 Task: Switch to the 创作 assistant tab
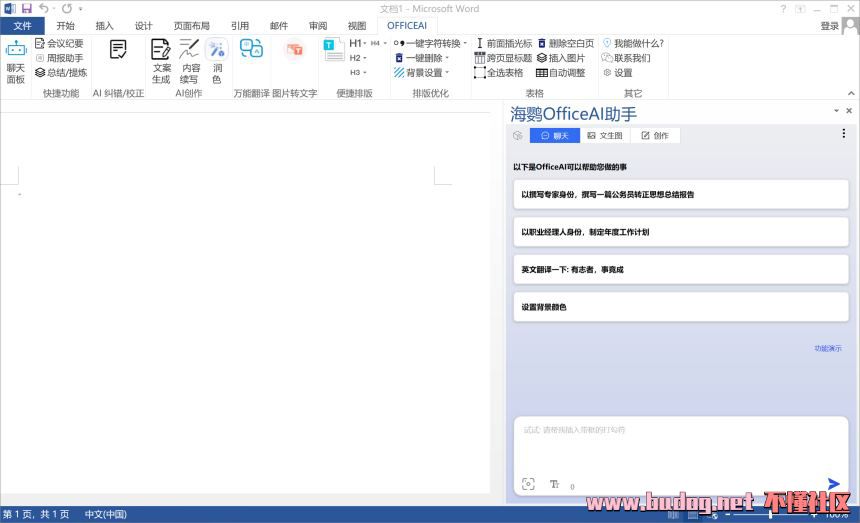coord(655,135)
